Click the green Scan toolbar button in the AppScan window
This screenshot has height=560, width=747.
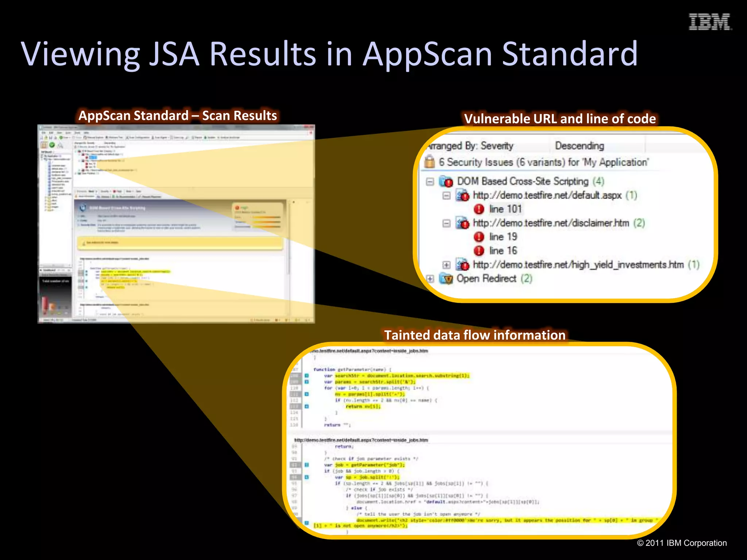click(x=66, y=137)
